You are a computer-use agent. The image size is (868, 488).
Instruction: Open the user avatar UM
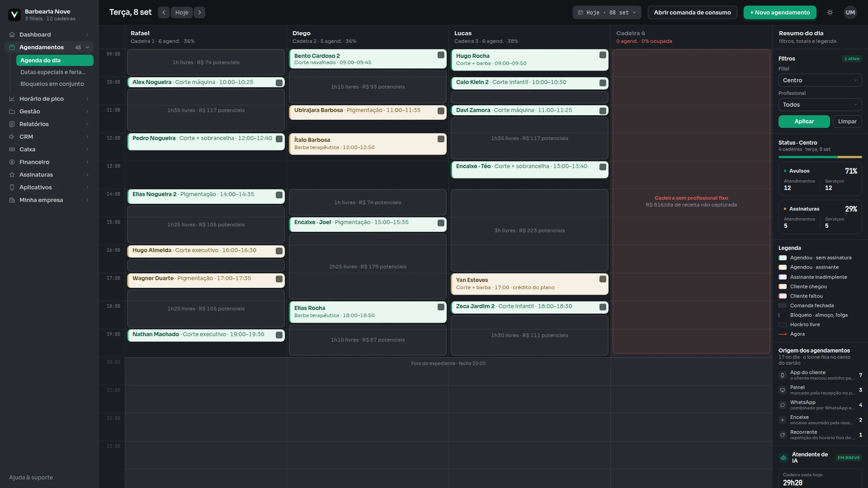[850, 13]
